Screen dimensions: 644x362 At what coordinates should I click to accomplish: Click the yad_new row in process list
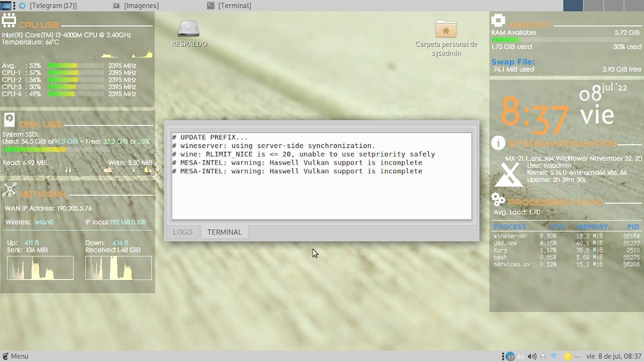point(566,243)
